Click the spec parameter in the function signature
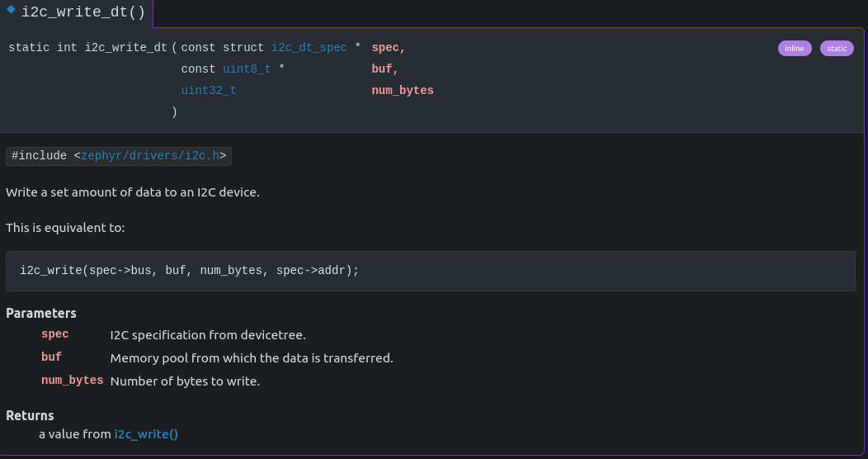 [x=387, y=48]
